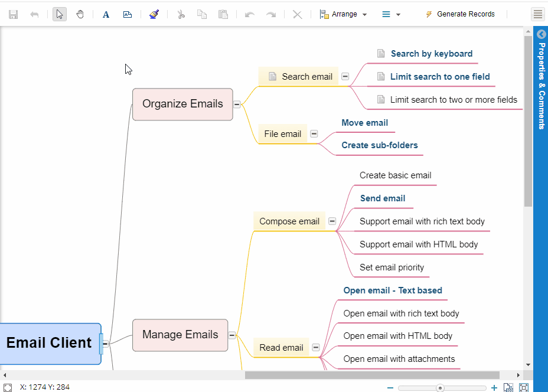Viewport: 548px width, 392px height.
Task: Click 'Support email with HTML body'
Action: coord(419,244)
